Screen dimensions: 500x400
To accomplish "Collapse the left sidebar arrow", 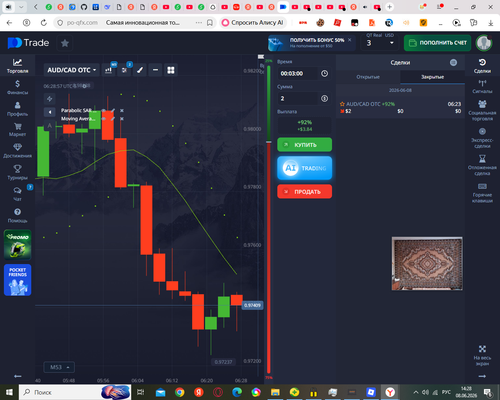I will tap(17, 376).
